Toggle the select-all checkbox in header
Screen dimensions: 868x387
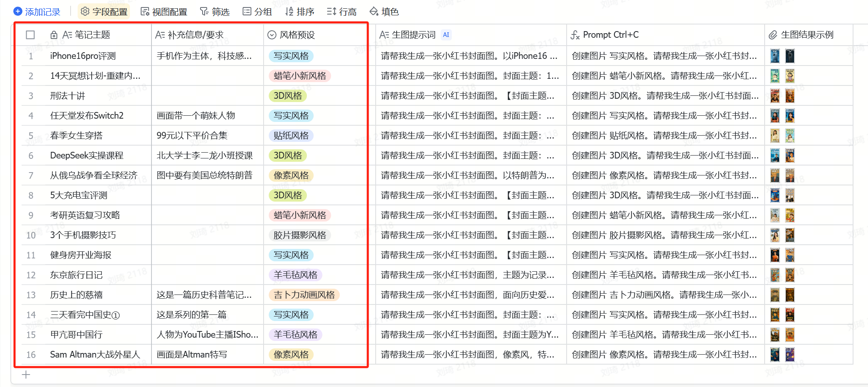pos(30,35)
